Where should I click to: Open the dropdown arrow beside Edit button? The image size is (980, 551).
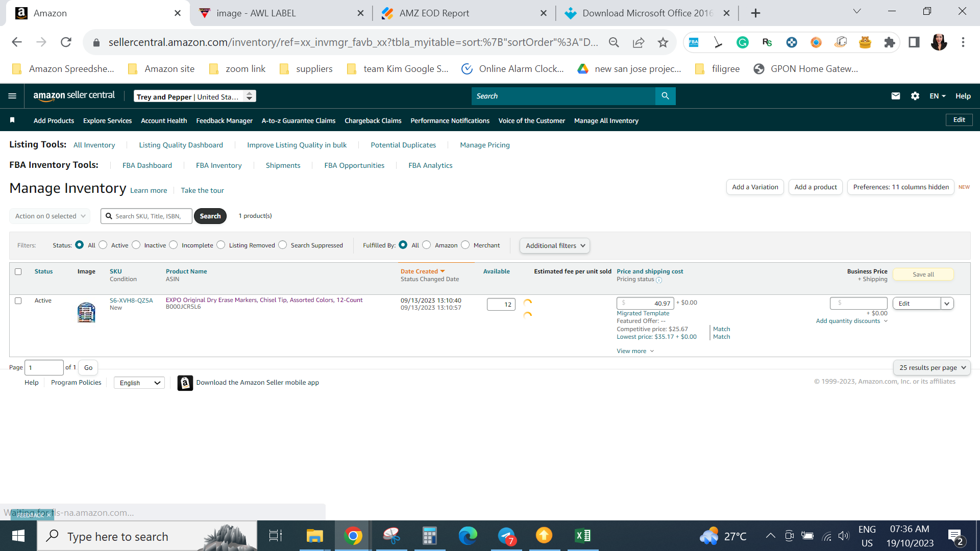tap(947, 304)
